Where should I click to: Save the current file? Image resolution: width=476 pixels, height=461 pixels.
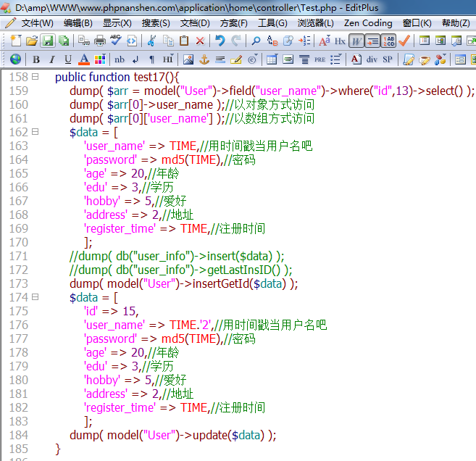[48, 41]
